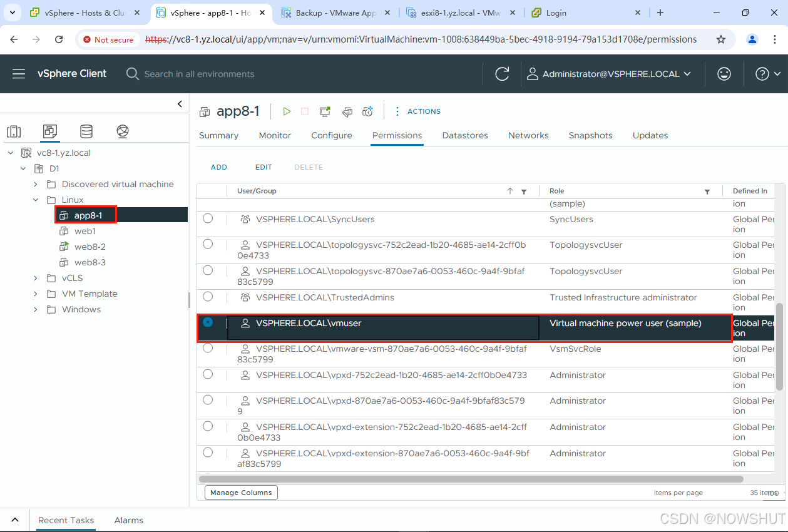Reload the browser page
This screenshot has width=788, height=532.
[59, 39]
